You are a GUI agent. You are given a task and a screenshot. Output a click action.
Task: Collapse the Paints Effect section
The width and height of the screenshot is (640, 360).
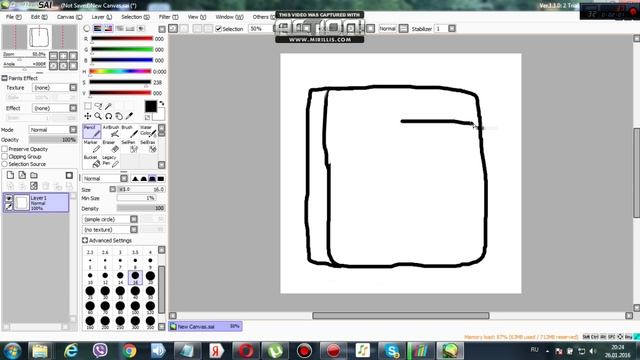(x=4, y=78)
